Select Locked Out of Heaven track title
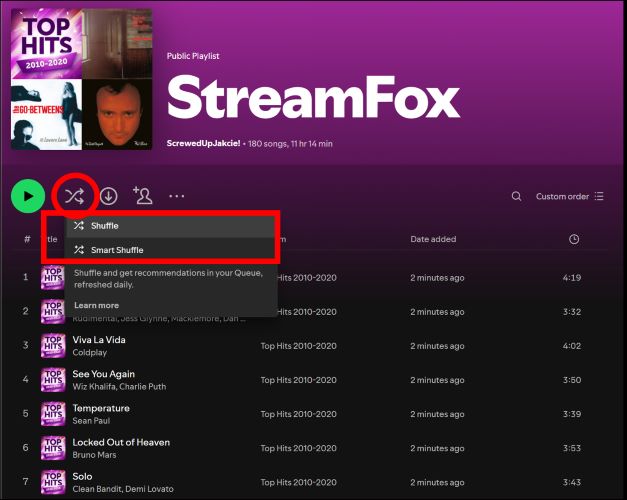Viewport: 627px width, 500px height. coord(121,442)
